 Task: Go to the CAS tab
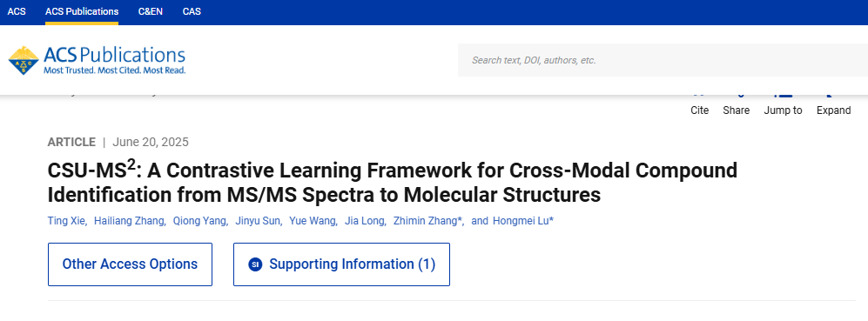[192, 11]
